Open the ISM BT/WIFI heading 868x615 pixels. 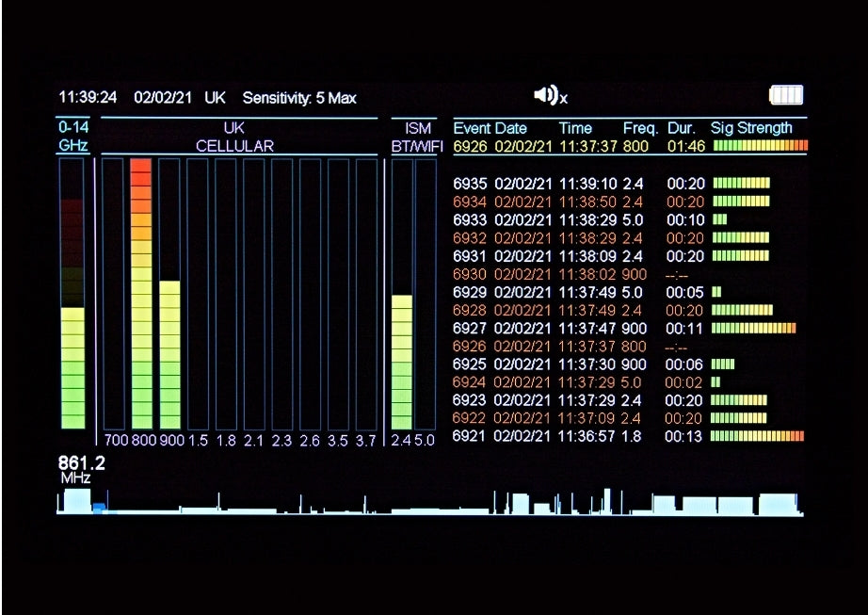coord(416,137)
